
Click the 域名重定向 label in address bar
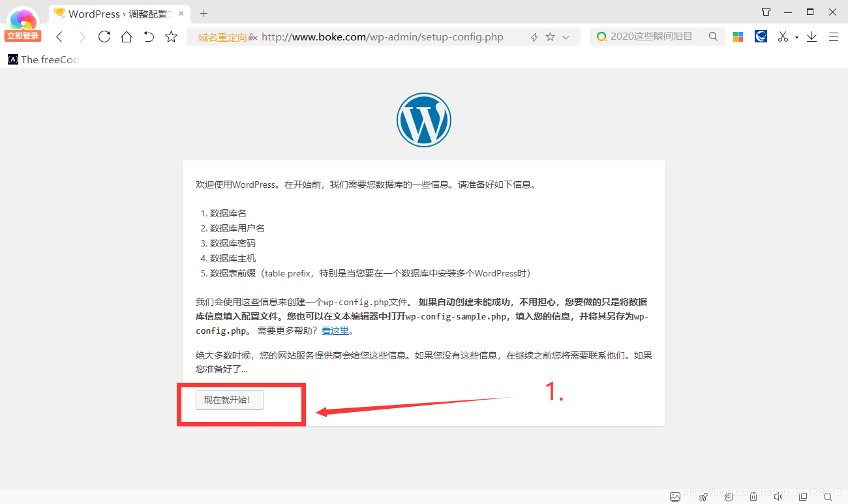coord(222,37)
